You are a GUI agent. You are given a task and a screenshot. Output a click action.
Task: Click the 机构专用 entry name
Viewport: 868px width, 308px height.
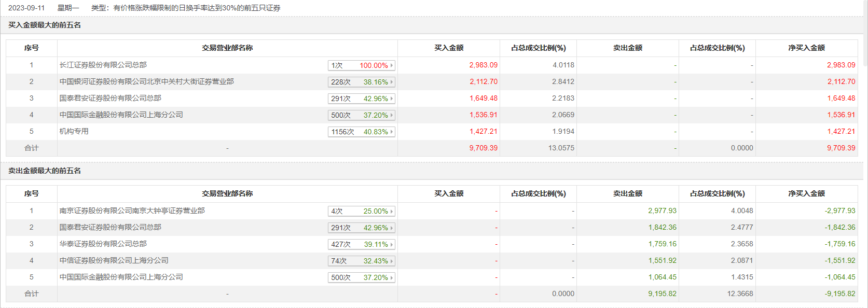[74, 131]
